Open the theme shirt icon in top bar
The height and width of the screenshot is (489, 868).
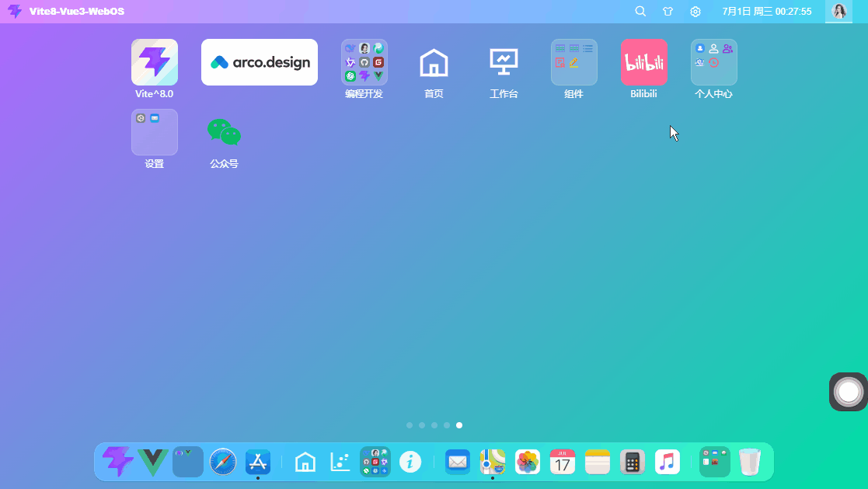pyautogui.click(x=668, y=11)
